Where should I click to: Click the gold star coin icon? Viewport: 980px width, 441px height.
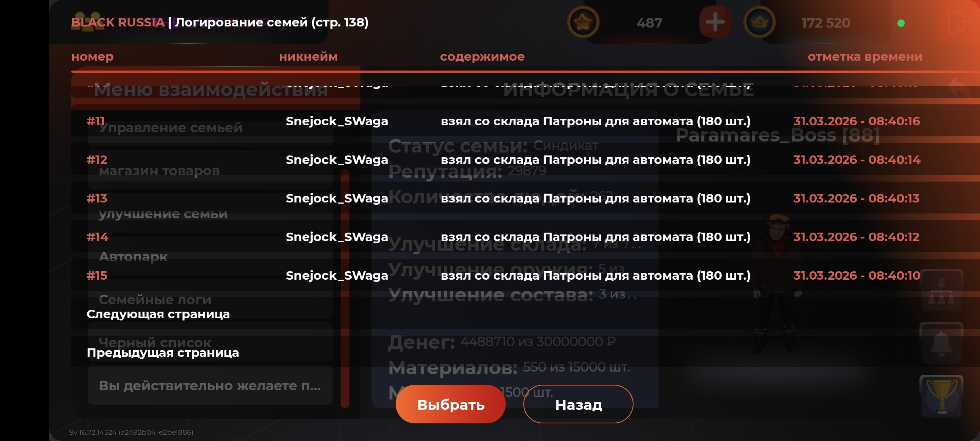coord(583,22)
